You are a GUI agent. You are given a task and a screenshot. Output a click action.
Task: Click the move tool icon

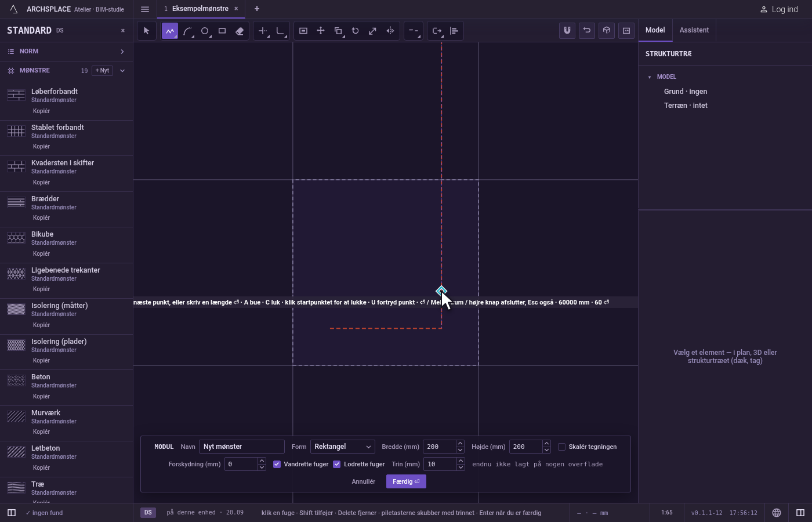click(321, 31)
